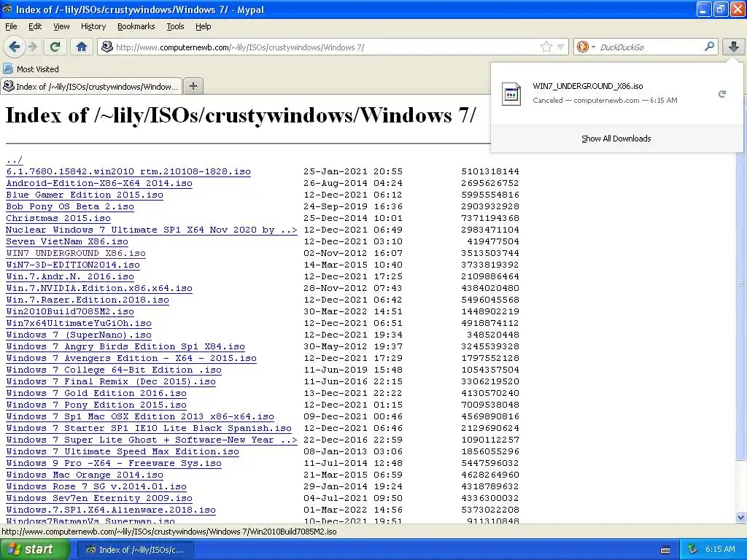This screenshot has width=747, height=560.
Task: Click Win7x64UltimateYuGiOh.iso link
Action: 79,323
